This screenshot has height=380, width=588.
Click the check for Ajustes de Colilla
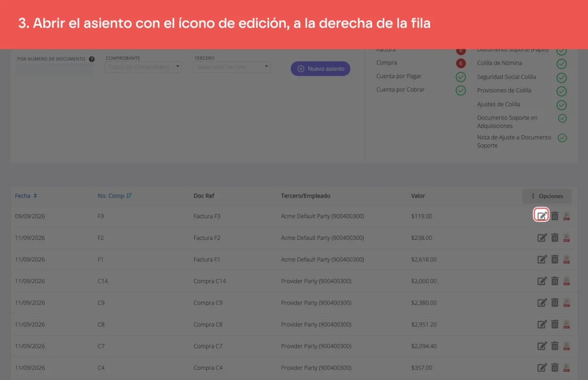(x=561, y=105)
